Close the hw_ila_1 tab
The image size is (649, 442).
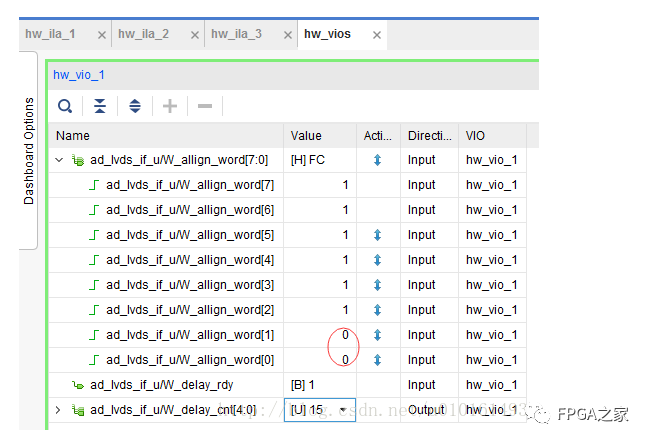(101, 35)
